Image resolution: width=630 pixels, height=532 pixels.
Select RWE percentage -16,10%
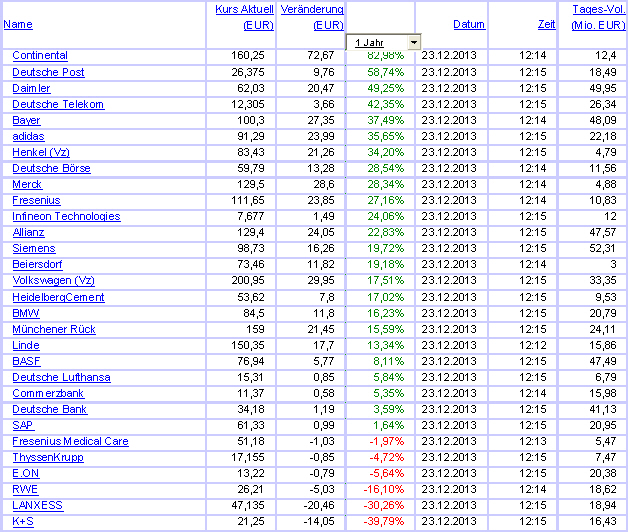(x=383, y=490)
